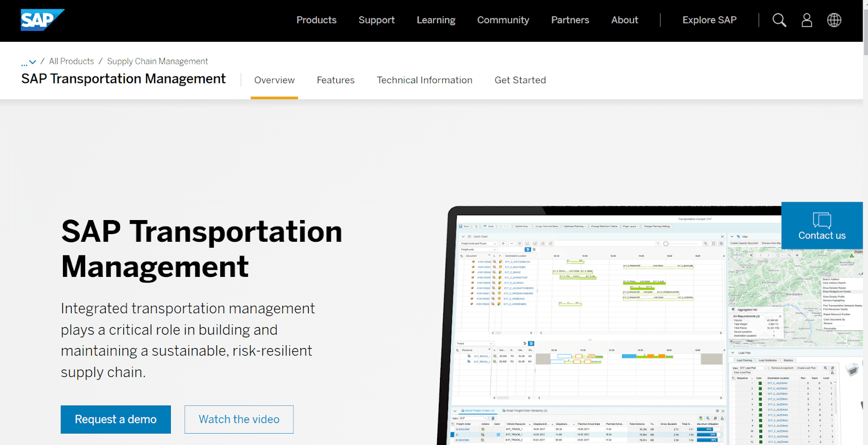Image resolution: width=868 pixels, height=445 pixels.
Task: Switch to Get Started tab
Action: point(520,80)
